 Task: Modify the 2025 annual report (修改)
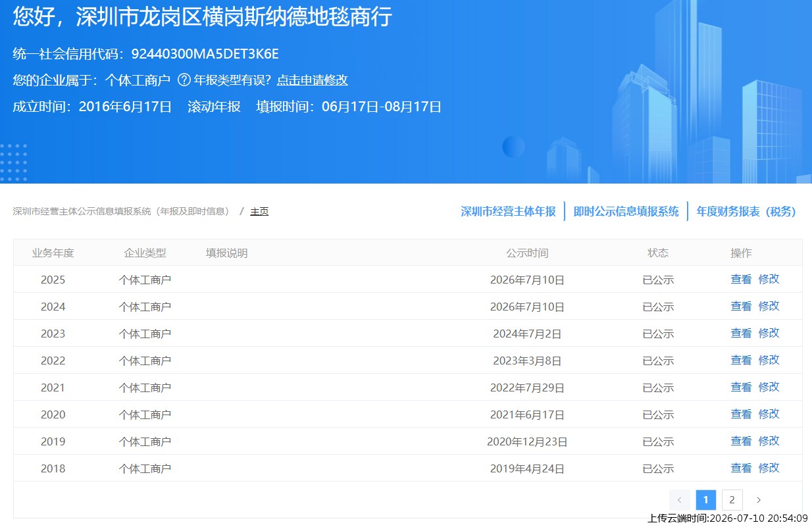pos(769,279)
